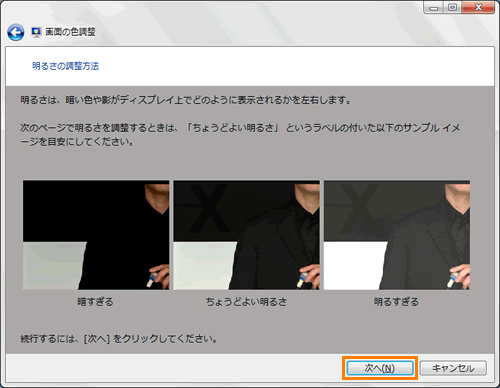This screenshot has width=500, height=388.
Task: Select the ちょうどよい明るさ sample image
Action: point(246,235)
